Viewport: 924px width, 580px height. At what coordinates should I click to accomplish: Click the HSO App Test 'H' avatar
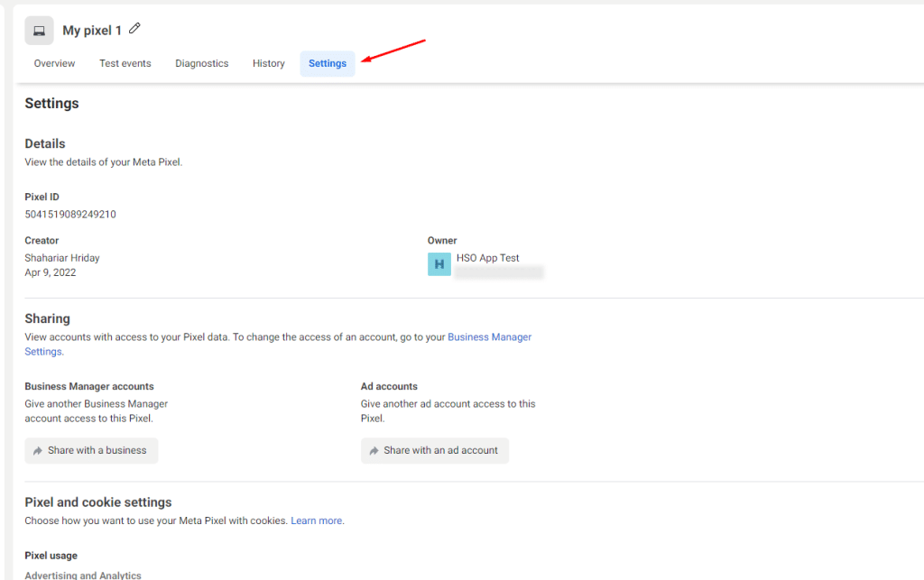439,264
